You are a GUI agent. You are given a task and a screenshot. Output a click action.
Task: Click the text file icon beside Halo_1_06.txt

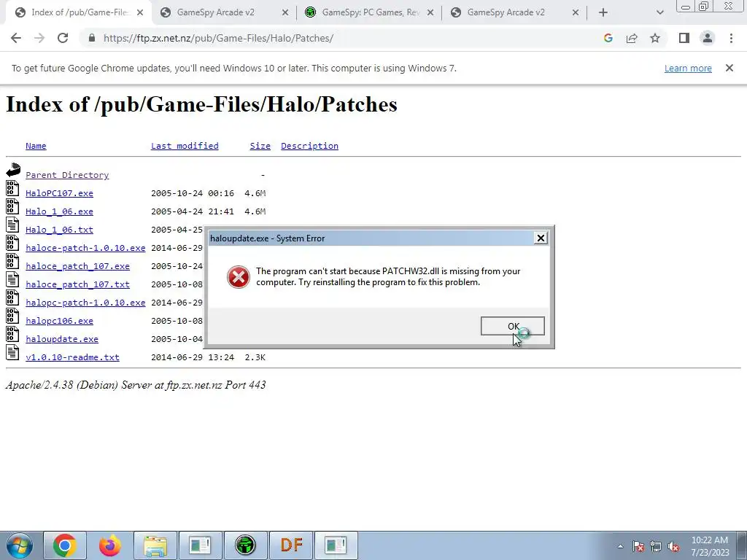(12, 225)
